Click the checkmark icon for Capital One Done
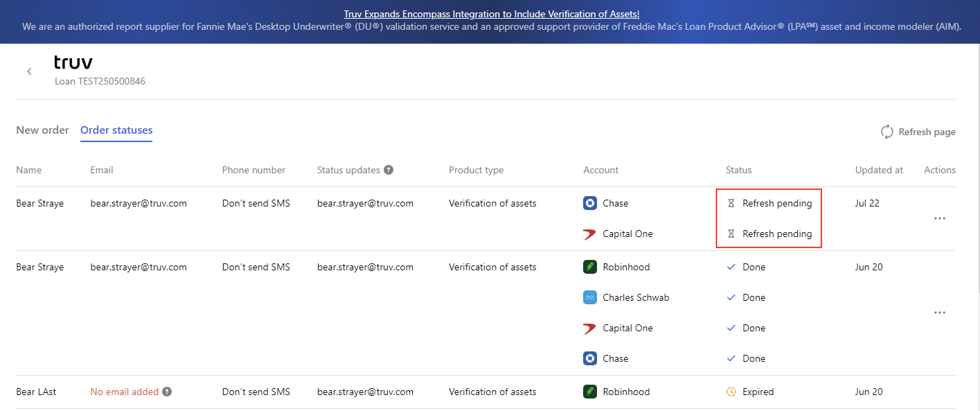Screen dimensions: 980x411 pyautogui.click(x=731, y=328)
